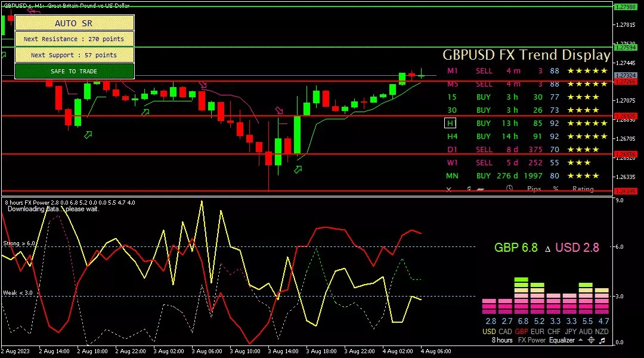Click the Weak < 3.0 level label

coord(18,293)
